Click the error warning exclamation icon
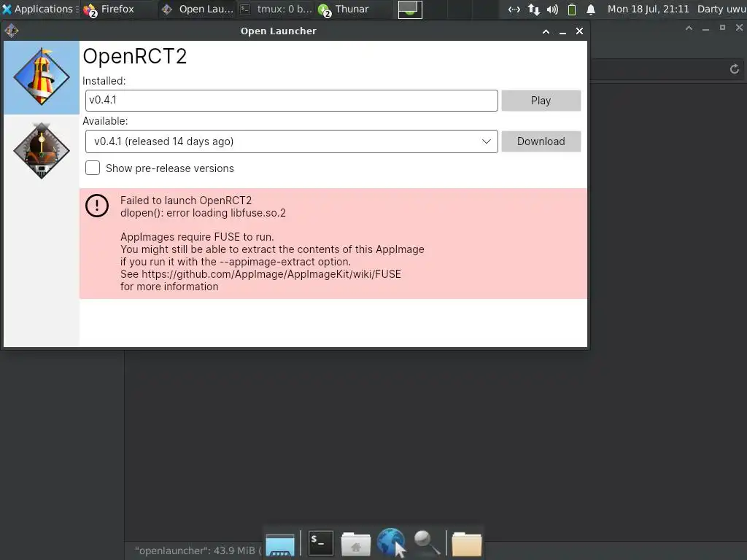The width and height of the screenshot is (747, 560). point(97,206)
